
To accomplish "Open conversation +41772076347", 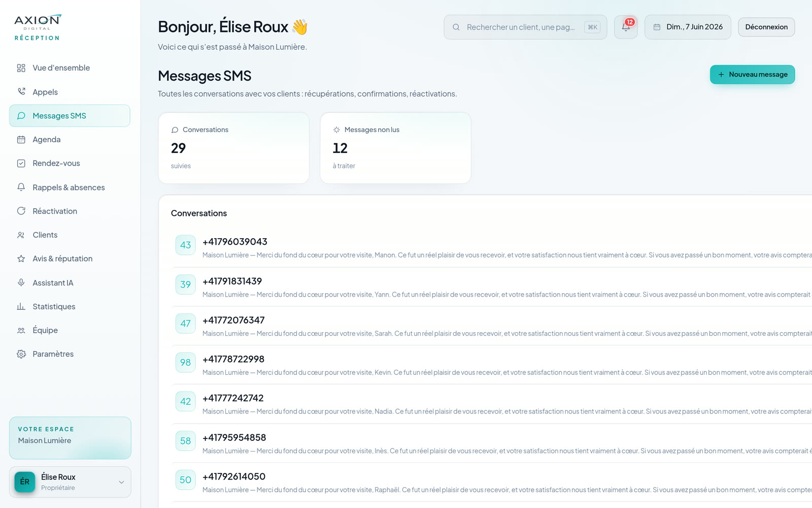I will [491, 326].
